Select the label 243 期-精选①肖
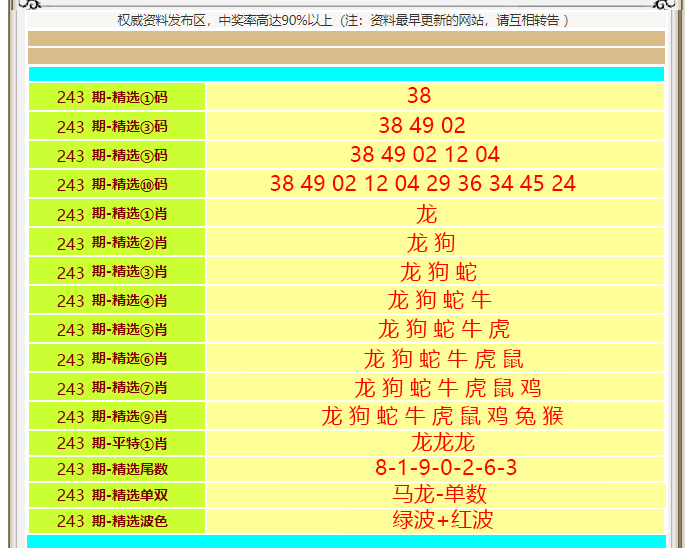 [x=112, y=213]
